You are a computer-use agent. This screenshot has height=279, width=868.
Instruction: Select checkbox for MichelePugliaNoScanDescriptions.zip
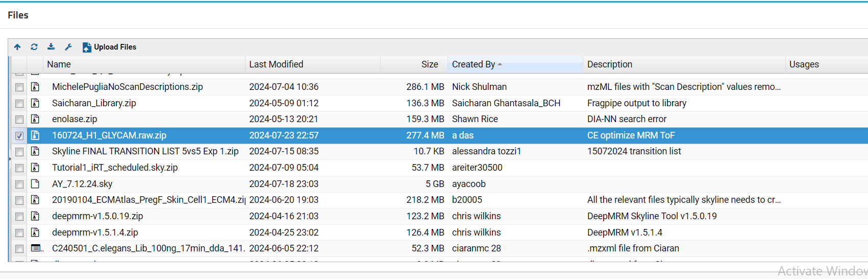pyautogui.click(x=19, y=87)
